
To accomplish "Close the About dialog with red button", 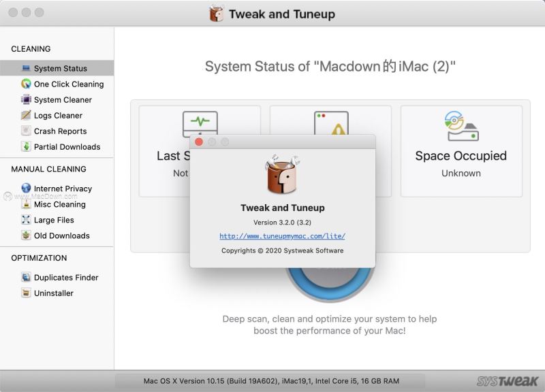I will click(x=199, y=142).
